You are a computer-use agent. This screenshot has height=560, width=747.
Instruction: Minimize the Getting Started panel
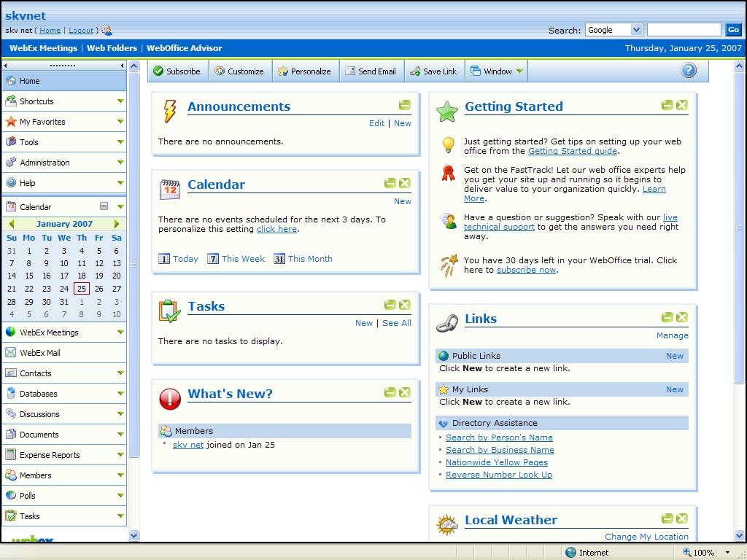coord(667,105)
